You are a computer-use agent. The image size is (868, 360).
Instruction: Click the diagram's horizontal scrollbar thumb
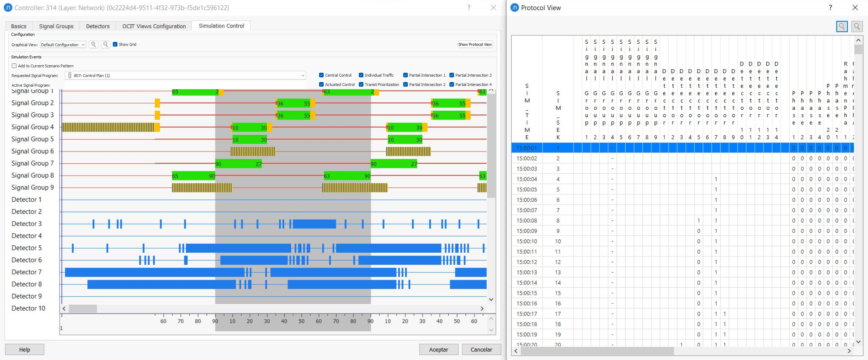pos(83,308)
